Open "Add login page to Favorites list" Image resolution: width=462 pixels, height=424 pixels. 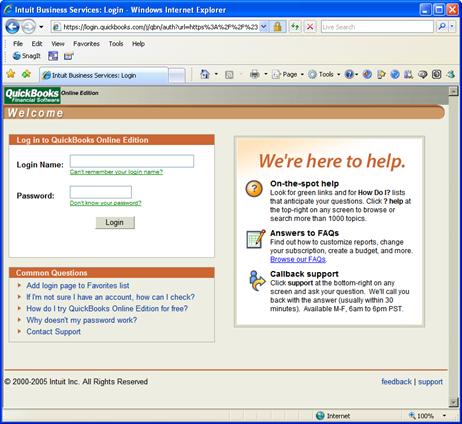(x=78, y=286)
